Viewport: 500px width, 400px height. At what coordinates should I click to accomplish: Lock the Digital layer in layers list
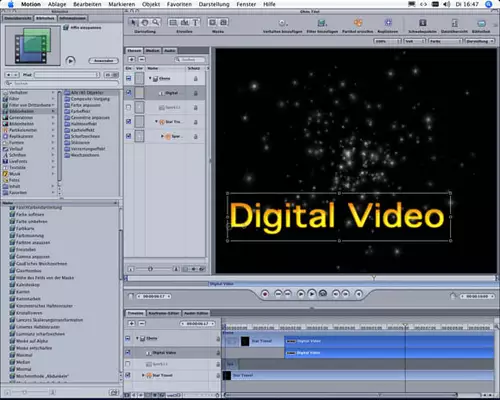[196, 93]
